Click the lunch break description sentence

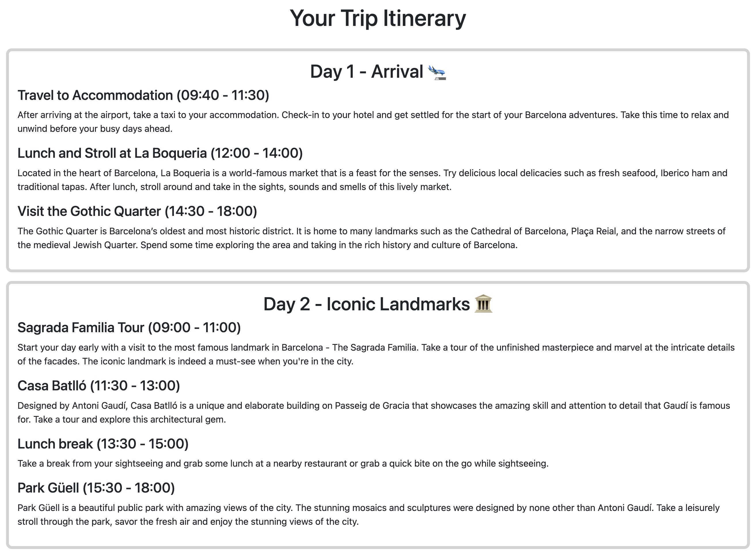[283, 464]
